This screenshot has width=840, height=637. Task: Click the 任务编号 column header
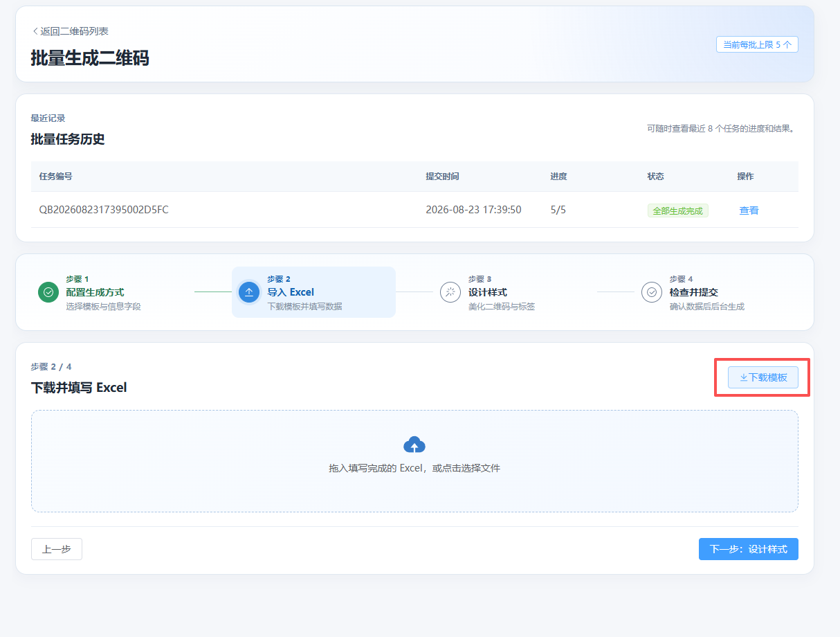pyautogui.click(x=55, y=177)
